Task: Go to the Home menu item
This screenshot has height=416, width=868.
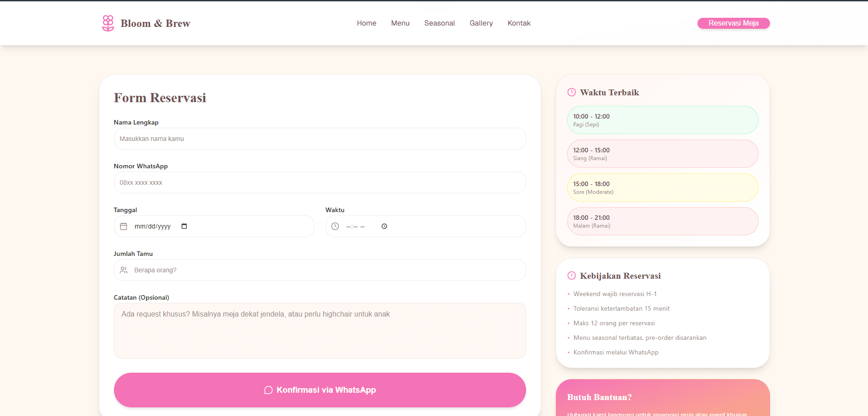Action: coord(367,23)
